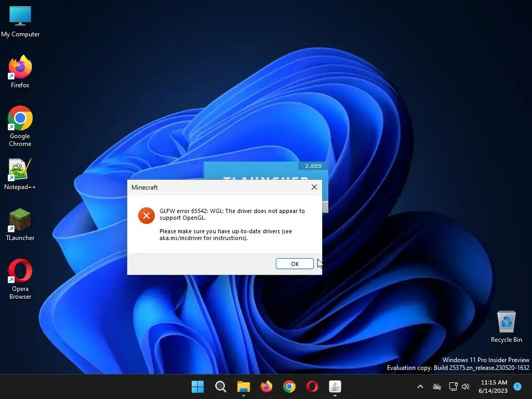Open the Recycle Bin
This screenshot has width=532, height=399.
506,327
